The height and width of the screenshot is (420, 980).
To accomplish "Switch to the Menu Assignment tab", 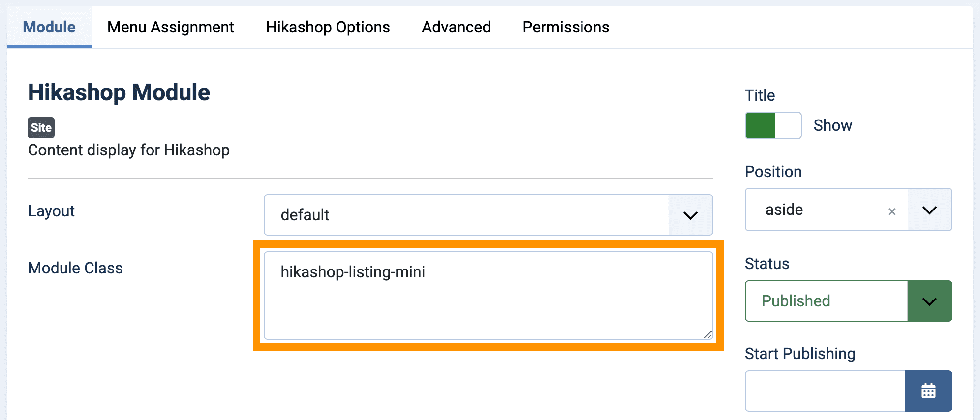I will tap(171, 27).
